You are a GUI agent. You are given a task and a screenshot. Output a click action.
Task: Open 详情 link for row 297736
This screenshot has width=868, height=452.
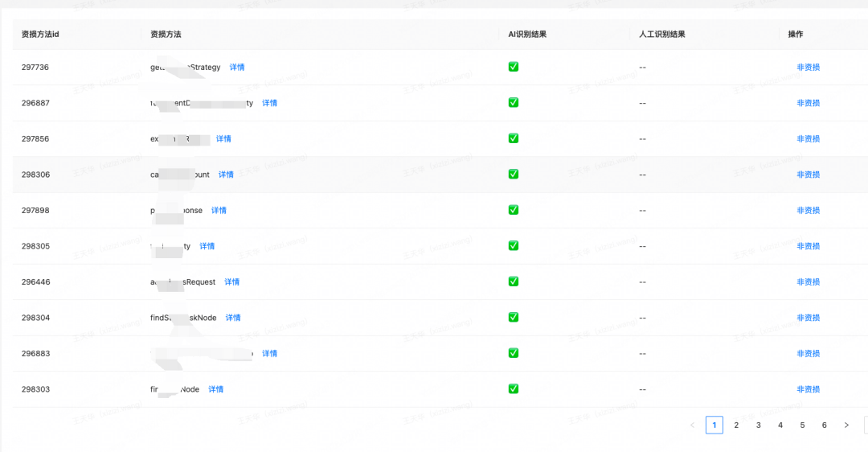point(237,67)
